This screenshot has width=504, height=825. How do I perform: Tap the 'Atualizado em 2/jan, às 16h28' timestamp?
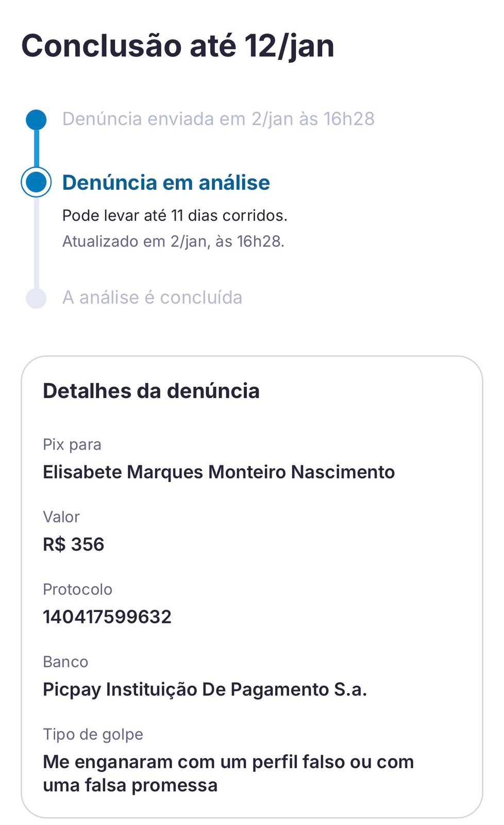point(173,241)
